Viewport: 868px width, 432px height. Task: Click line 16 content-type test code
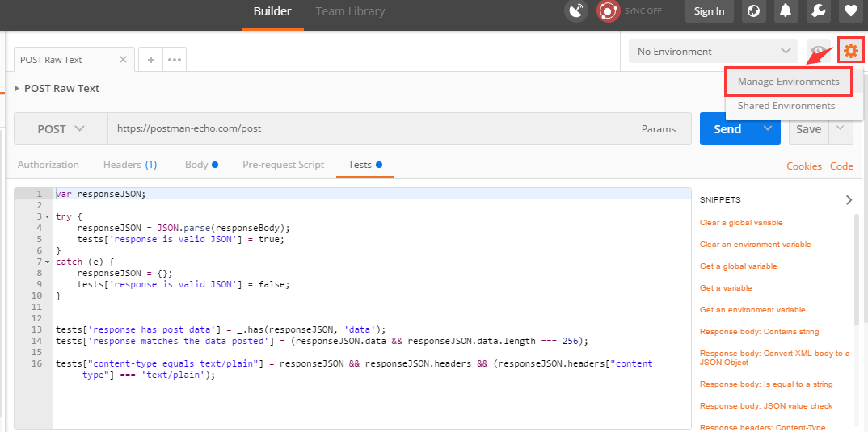[354, 370]
